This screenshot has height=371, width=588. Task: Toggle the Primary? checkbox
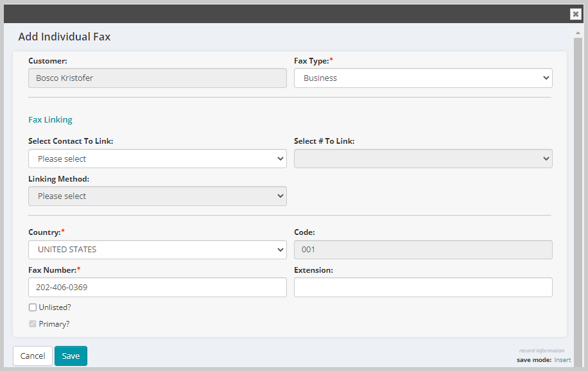[x=33, y=324]
